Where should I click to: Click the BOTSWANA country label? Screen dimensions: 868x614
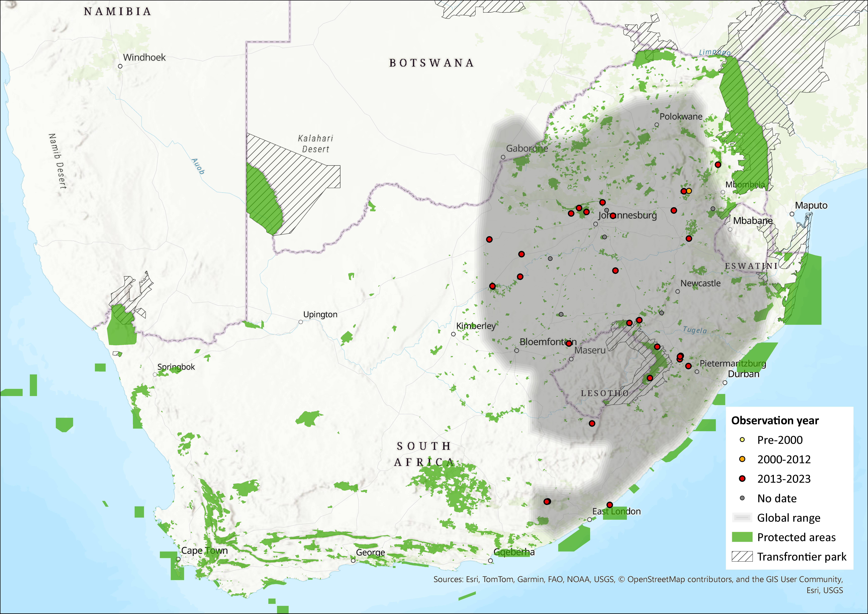pos(431,63)
